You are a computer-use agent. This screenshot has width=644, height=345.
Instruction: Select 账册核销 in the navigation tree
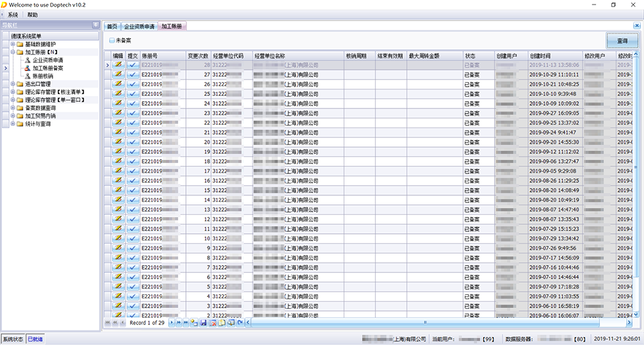[x=43, y=76]
